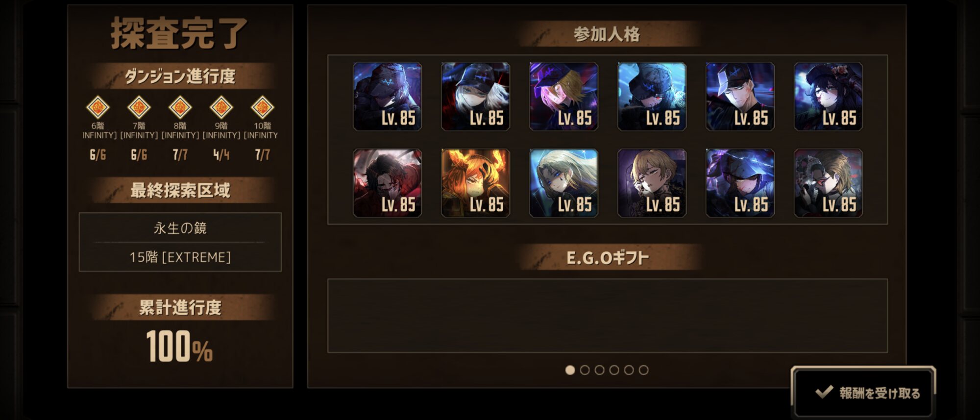This screenshot has width=980, height=420.
Task: Tap the 7th floor clear badge icon
Action: pos(139,107)
